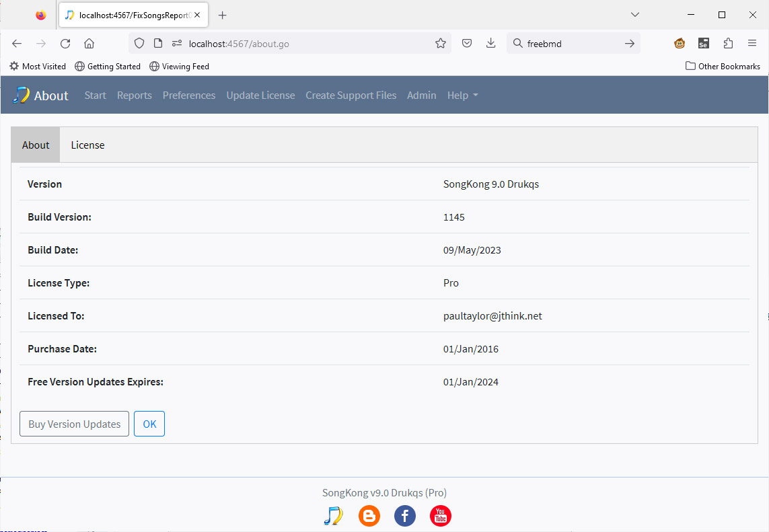Open the tracking protection shield icon
This screenshot has width=769, height=532.
tap(139, 44)
